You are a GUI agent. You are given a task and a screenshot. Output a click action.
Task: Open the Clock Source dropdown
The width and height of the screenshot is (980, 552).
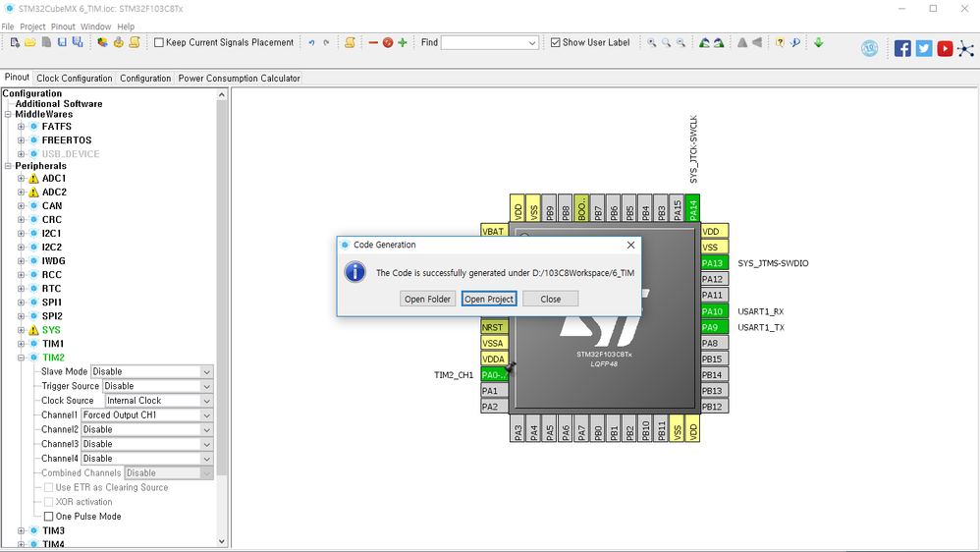(206, 401)
